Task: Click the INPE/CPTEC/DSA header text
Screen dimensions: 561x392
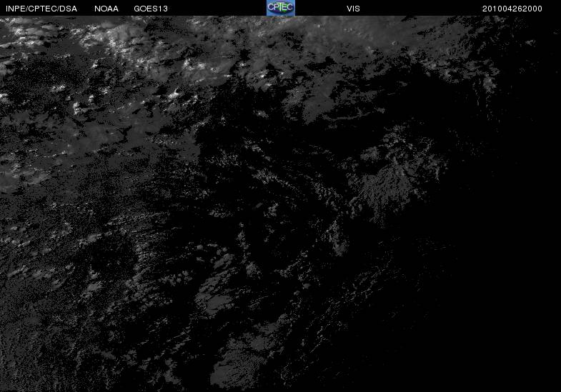Action: coord(41,9)
